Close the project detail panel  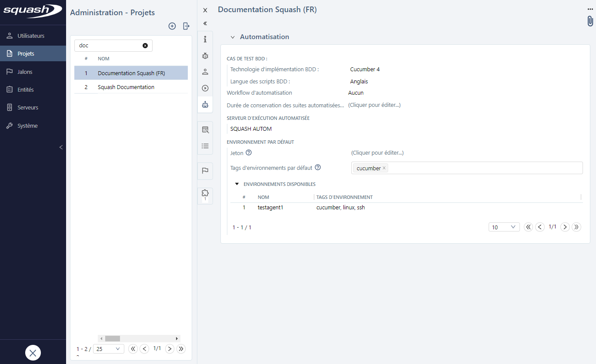[205, 10]
